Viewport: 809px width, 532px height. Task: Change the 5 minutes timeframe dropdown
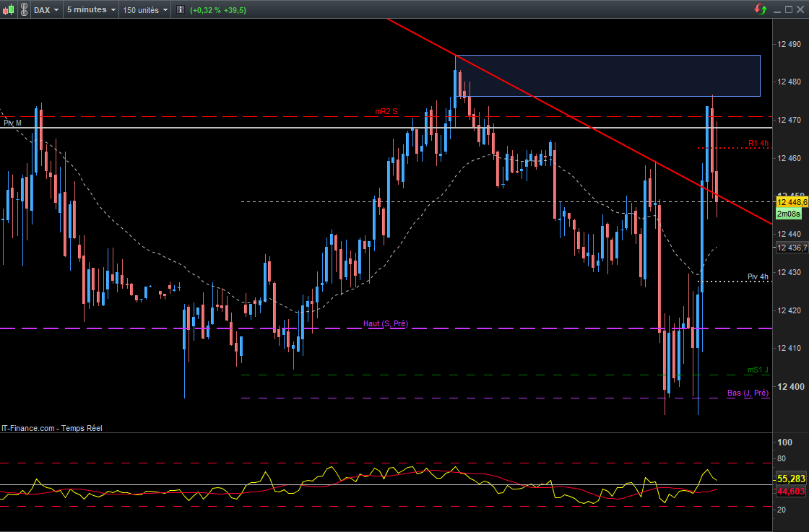(91, 10)
